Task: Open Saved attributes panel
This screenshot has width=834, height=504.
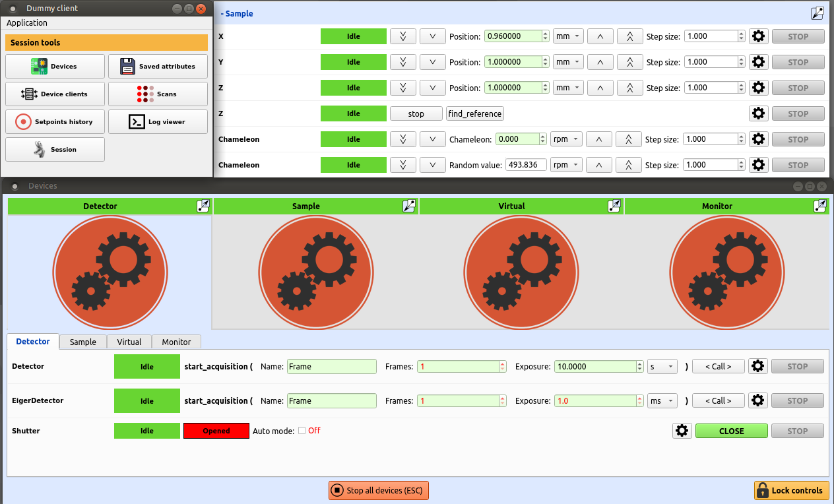Action: tap(158, 67)
